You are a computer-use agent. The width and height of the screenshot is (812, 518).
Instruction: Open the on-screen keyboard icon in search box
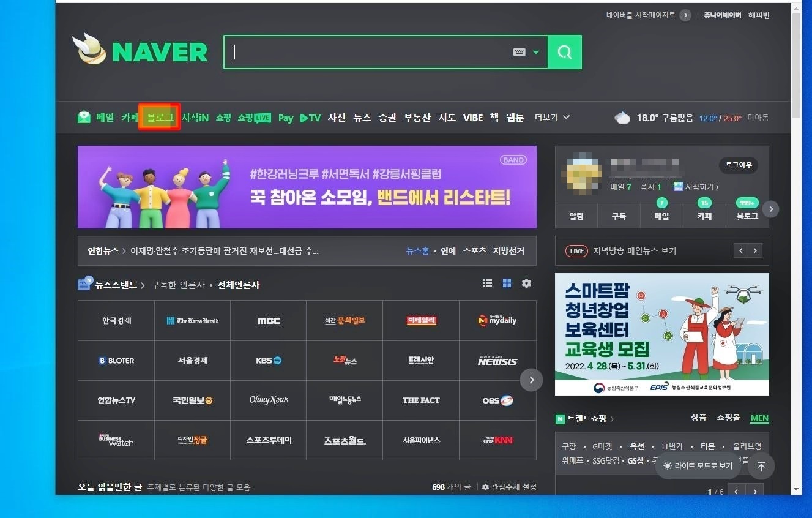pos(520,52)
